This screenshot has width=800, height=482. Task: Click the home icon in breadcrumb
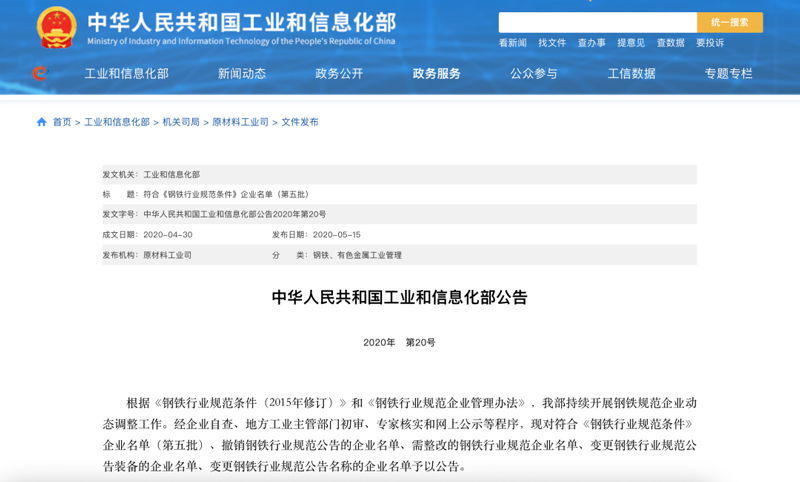tap(41, 122)
